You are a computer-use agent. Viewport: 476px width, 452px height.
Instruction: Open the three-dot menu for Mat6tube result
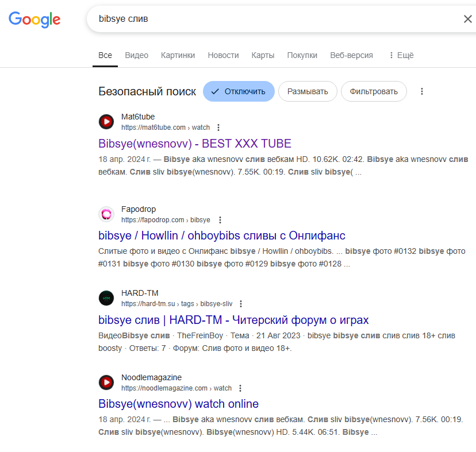(218, 128)
